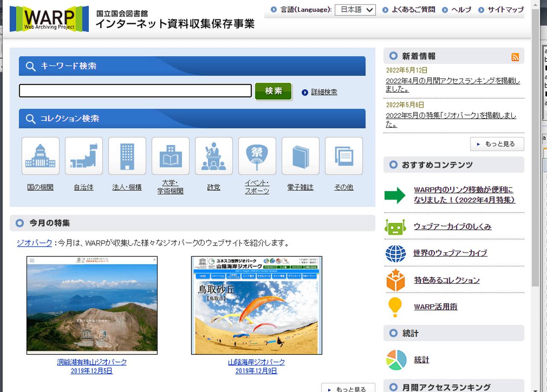The width and height of the screenshot is (547, 392).
Task: Go to サイトマップ in top navigation
Action: 505,10
